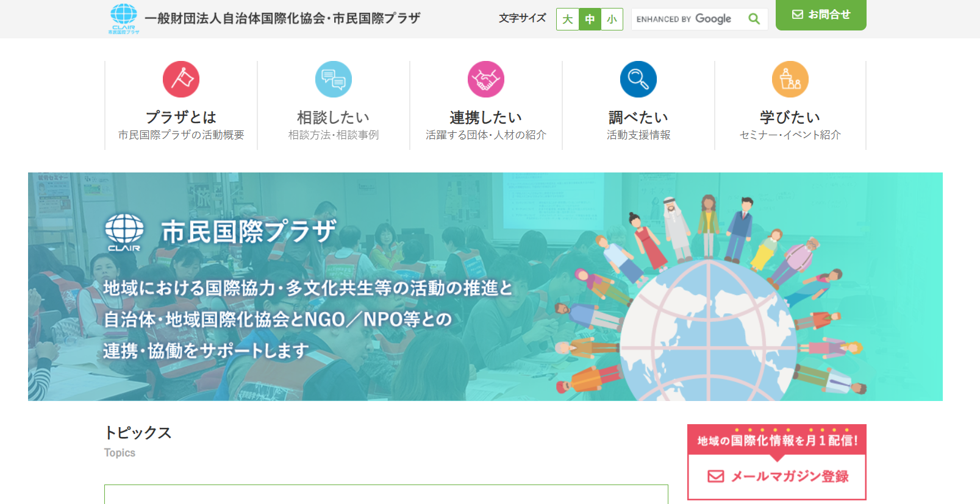The image size is (980, 504).
Task: Click the 地域の国際化情報を月1配信! banner heading
Action: (777, 440)
